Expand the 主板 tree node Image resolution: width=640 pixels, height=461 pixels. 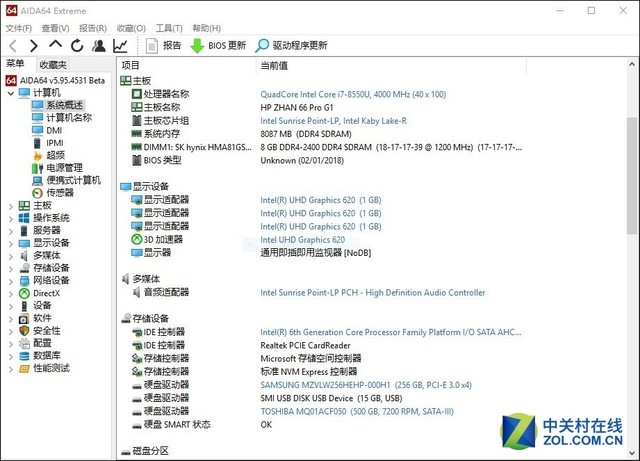[11, 205]
